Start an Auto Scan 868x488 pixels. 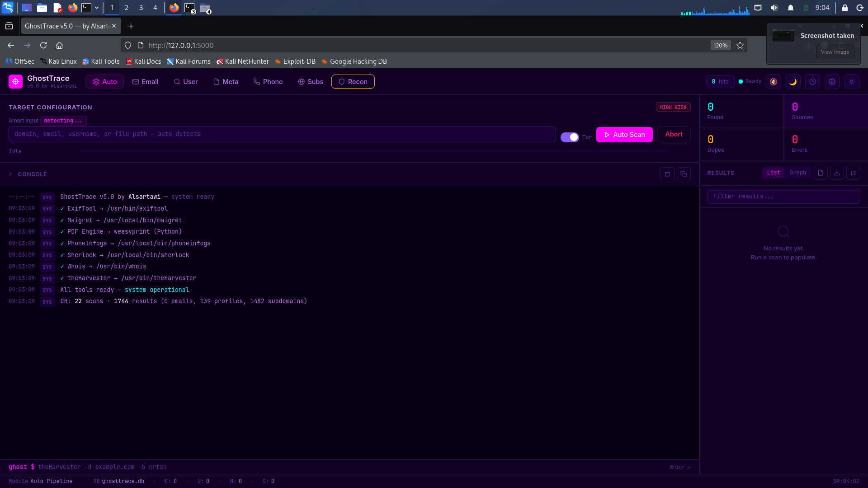click(x=624, y=134)
